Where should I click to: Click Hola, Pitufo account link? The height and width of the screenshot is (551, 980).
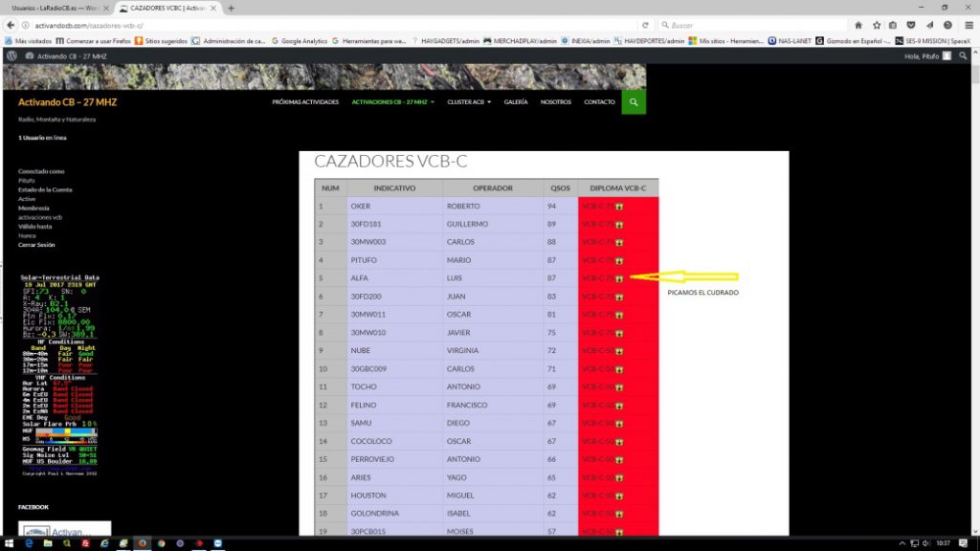coord(927,56)
